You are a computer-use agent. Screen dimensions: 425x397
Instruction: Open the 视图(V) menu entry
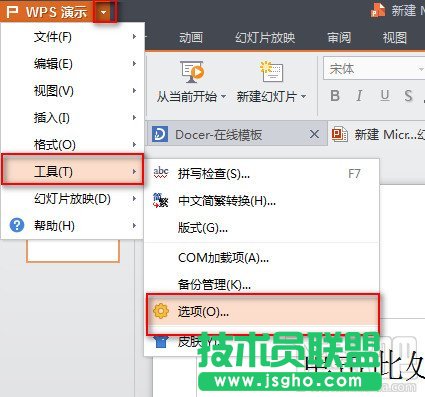point(72,91)
